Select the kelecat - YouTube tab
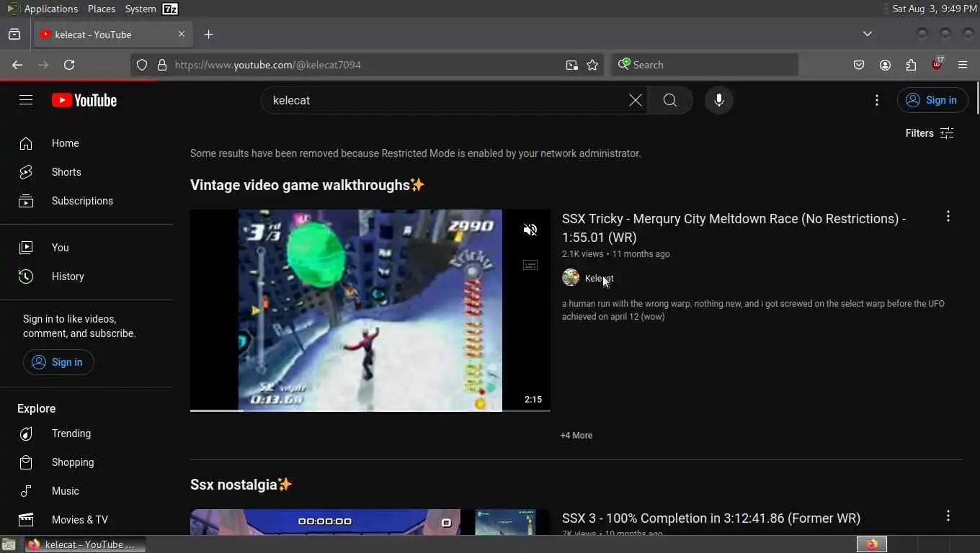The width and height of the screenshot is (980, 553). pos(113,35)
